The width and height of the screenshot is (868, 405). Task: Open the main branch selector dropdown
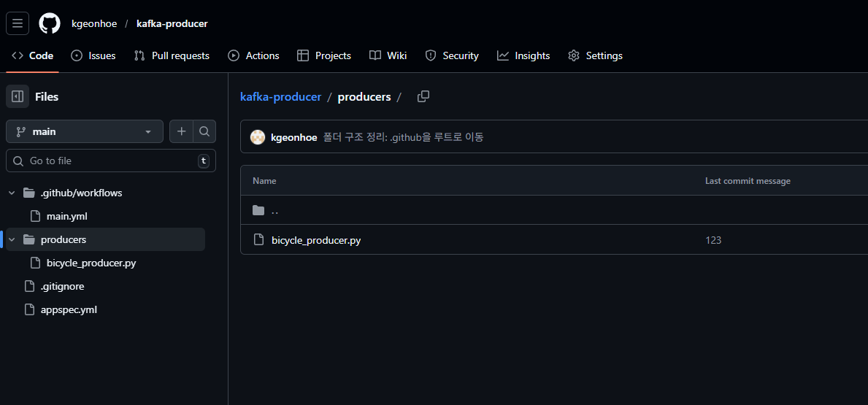[x=85, y=131]
